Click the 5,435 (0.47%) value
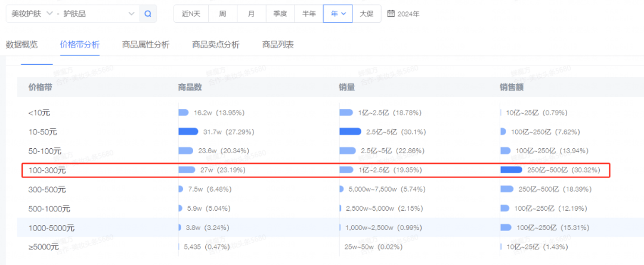Viewport: 644px width, 265px height. coord(208,247)
